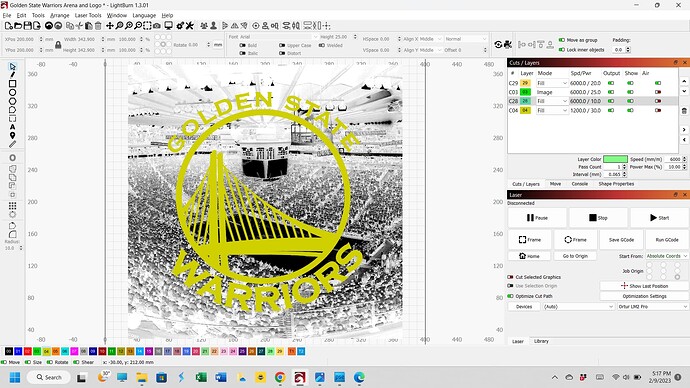Switch to the Shape Properties tab

coord(616,184)
